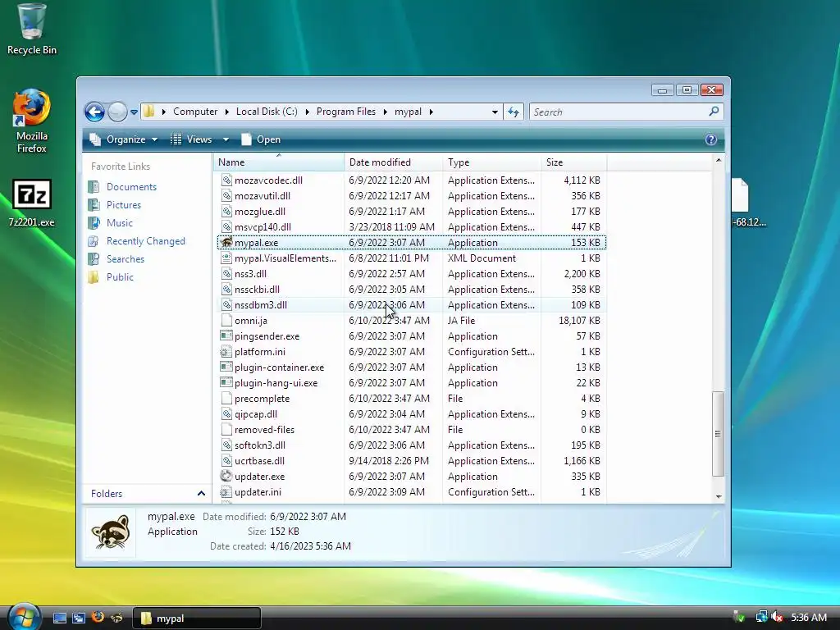Screen dimensions: 840x630
Task: Click the scrollbar up arrow
Action: click(x=719, y=160)
